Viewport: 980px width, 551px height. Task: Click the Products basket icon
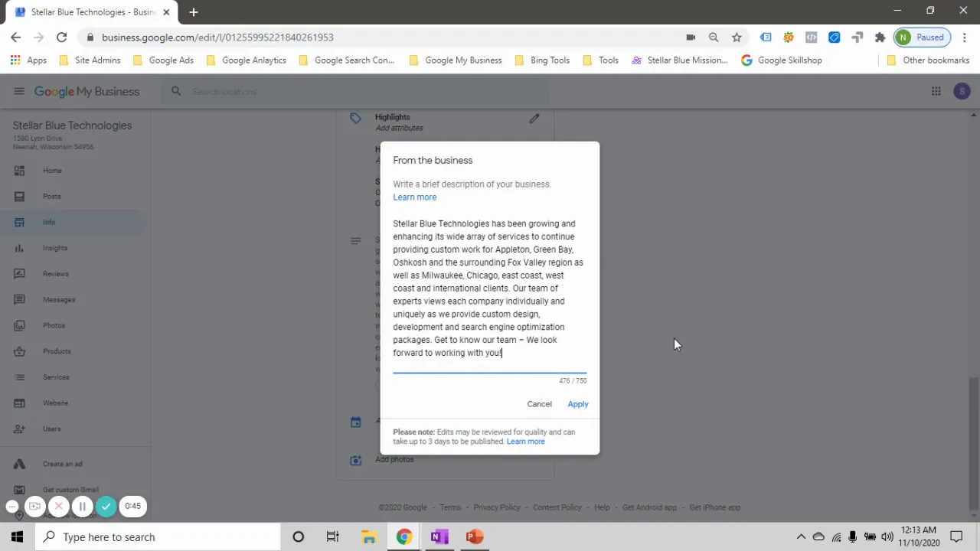point(19,351)
